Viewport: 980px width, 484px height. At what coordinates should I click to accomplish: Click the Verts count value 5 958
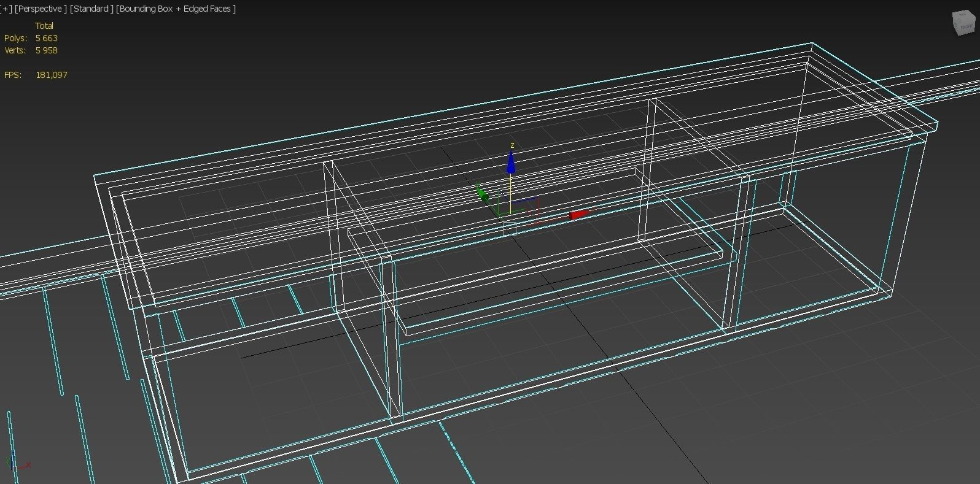point(47,50)
